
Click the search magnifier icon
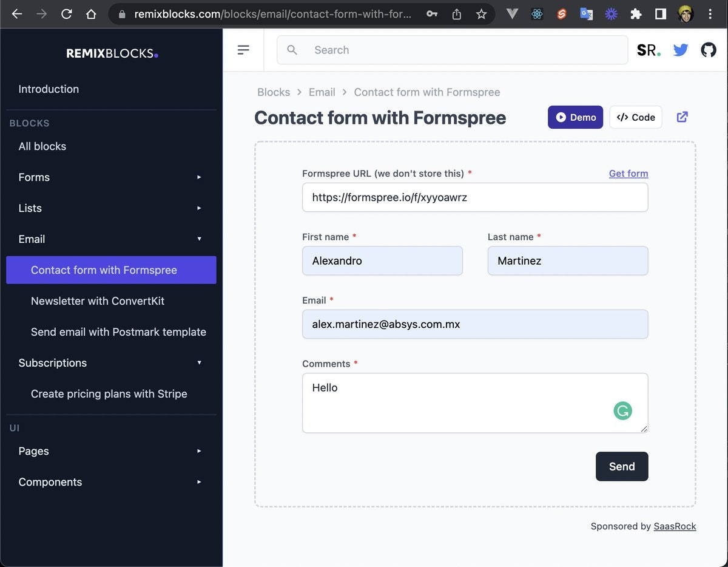(292, 50)
